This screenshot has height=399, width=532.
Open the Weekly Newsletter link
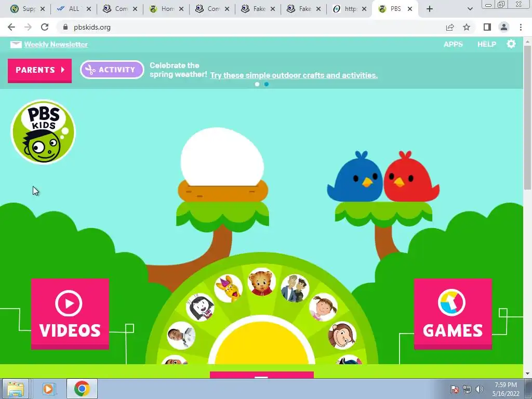[x=56, y=45]
